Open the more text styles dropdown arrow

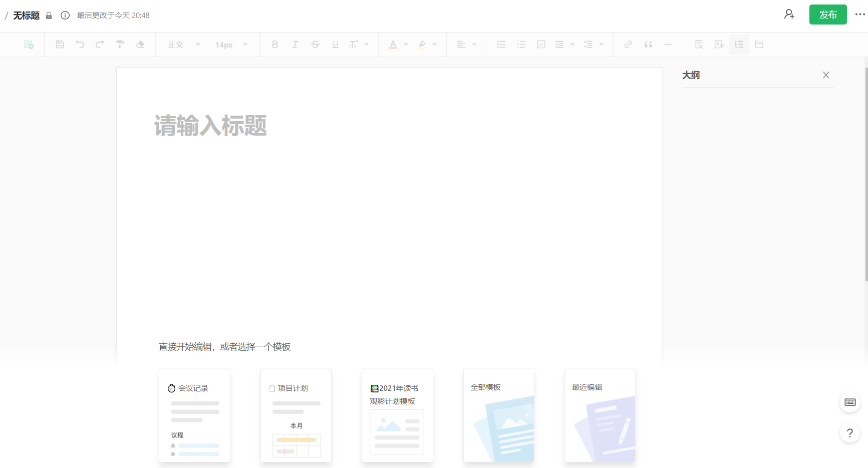(x=367, y=45)
